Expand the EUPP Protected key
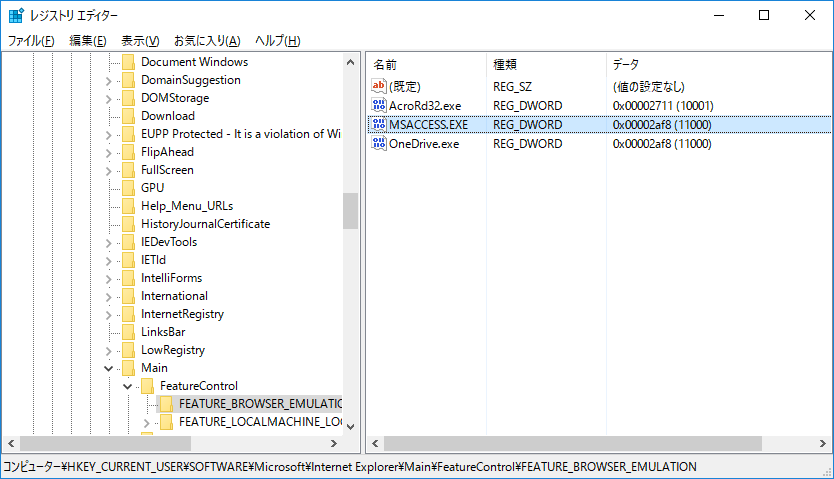The width and height of the screenshot is (834, 479). click(x=109, y=135)
